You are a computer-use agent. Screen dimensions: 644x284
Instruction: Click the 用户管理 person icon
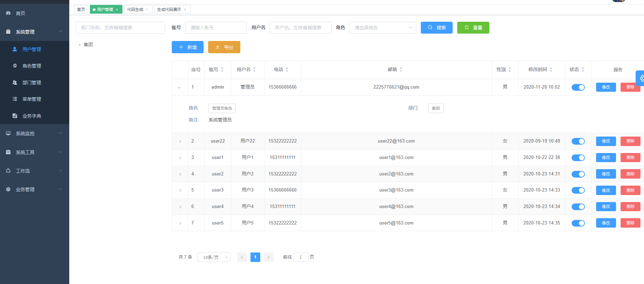click(x=15, y=49)
